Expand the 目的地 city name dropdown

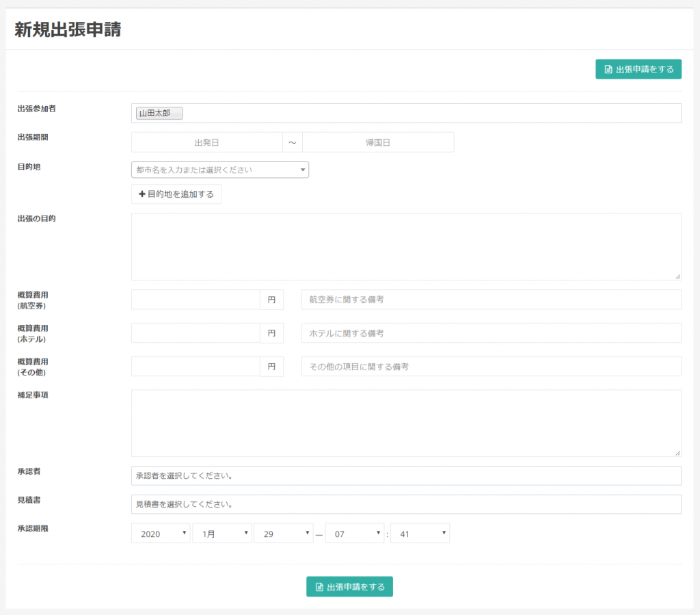(219, 170)
